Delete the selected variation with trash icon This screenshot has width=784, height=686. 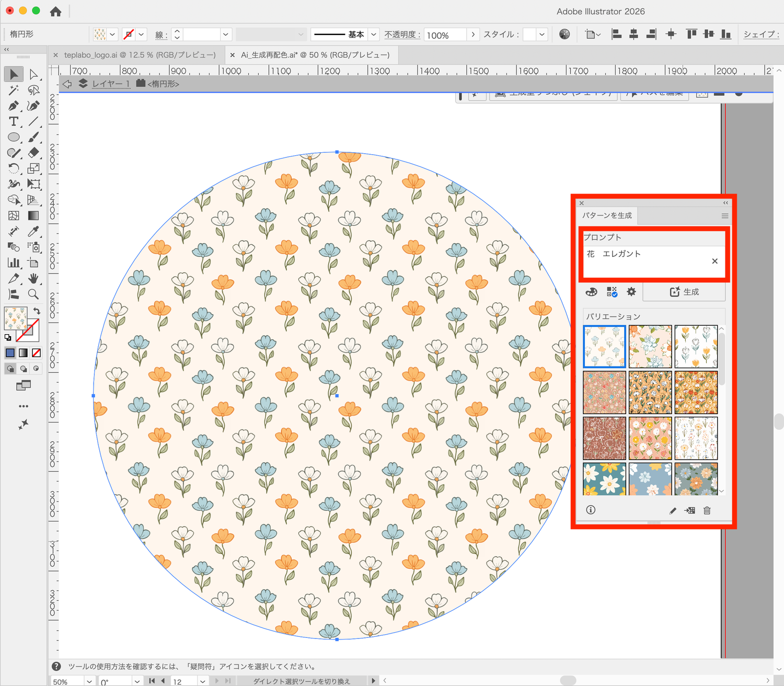coord(707,510)
